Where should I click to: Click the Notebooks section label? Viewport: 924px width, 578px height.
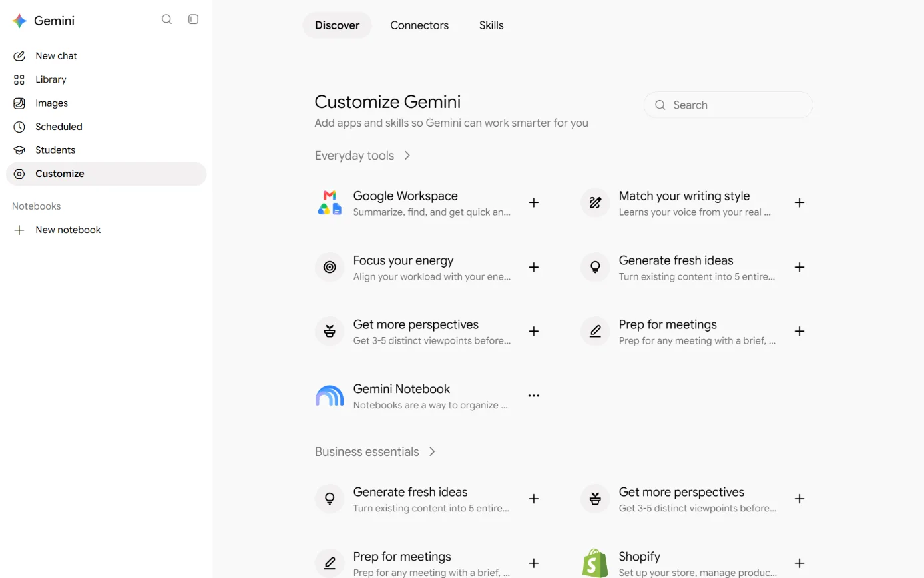[x=37, y=206]
